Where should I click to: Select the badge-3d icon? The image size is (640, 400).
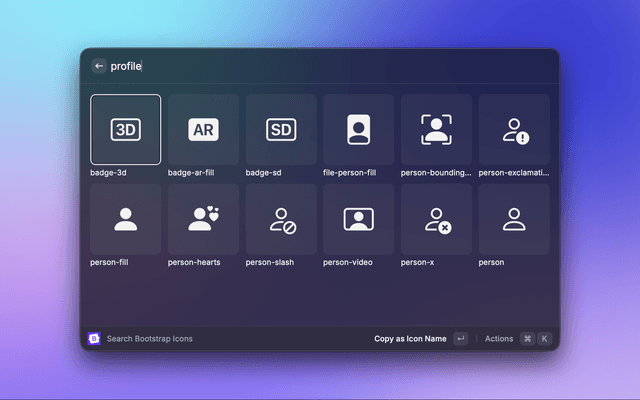coord(125,129)
